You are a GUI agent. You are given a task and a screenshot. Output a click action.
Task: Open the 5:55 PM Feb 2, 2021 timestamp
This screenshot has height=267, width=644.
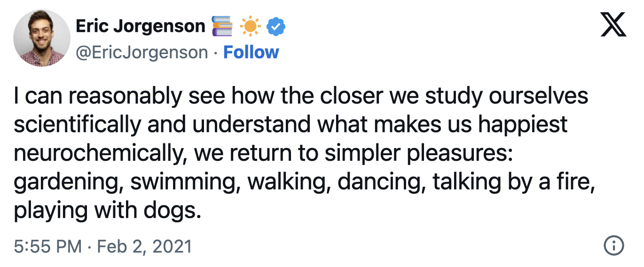(x=103, y=246)
